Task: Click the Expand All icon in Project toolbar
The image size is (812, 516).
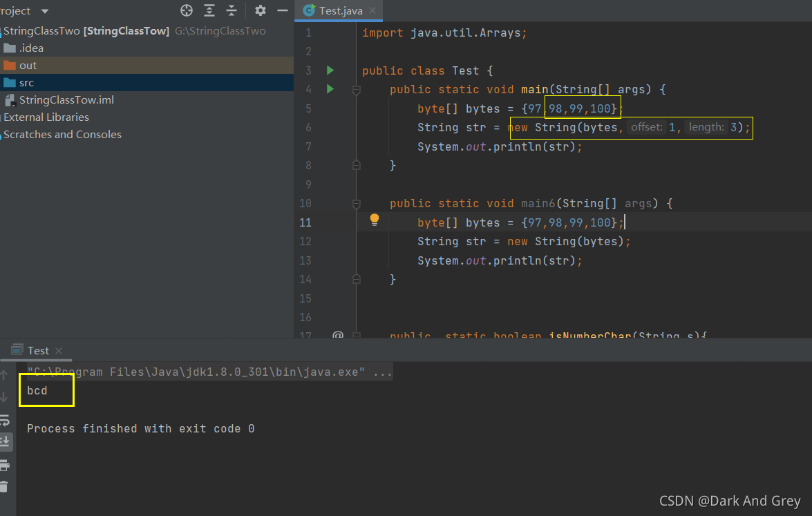Action: (209, 10)
